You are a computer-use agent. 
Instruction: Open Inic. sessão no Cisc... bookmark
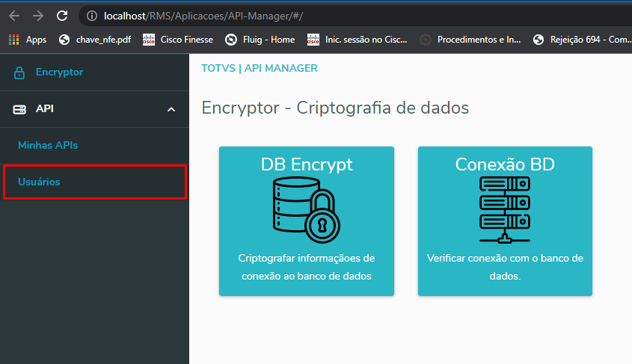tap(358, 40)
